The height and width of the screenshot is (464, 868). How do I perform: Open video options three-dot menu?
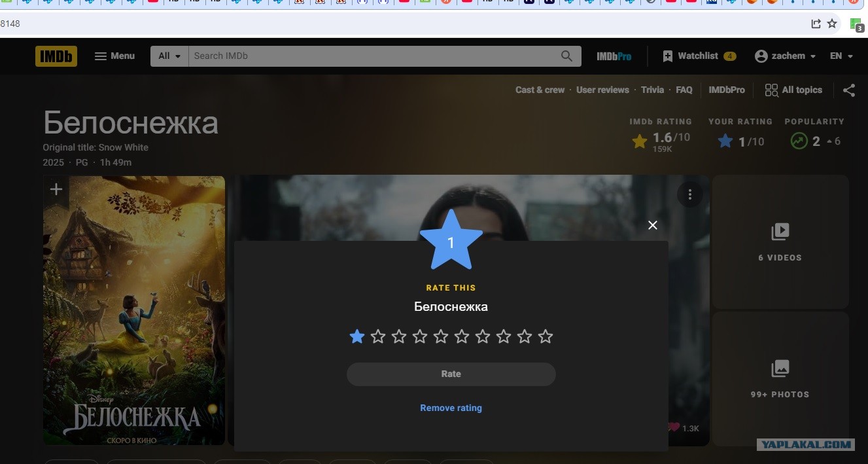tap(689, 194)
